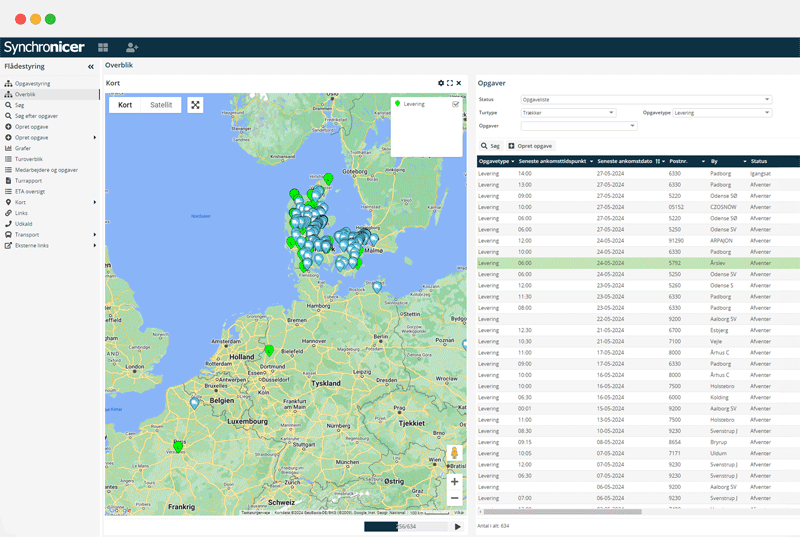Expand the Eksterne links submenu arrow
Image resolution: width=800 pixels, height=537 pixels.
95,245
